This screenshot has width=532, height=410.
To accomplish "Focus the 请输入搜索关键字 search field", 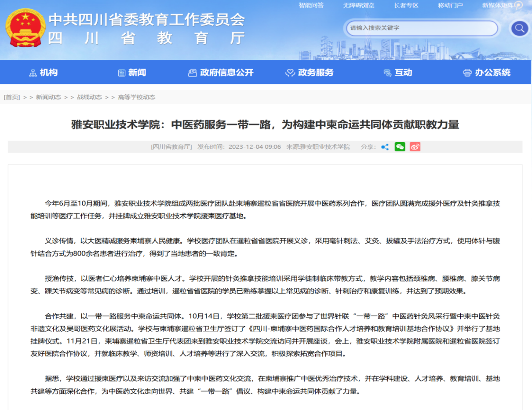I will point(421,28).
